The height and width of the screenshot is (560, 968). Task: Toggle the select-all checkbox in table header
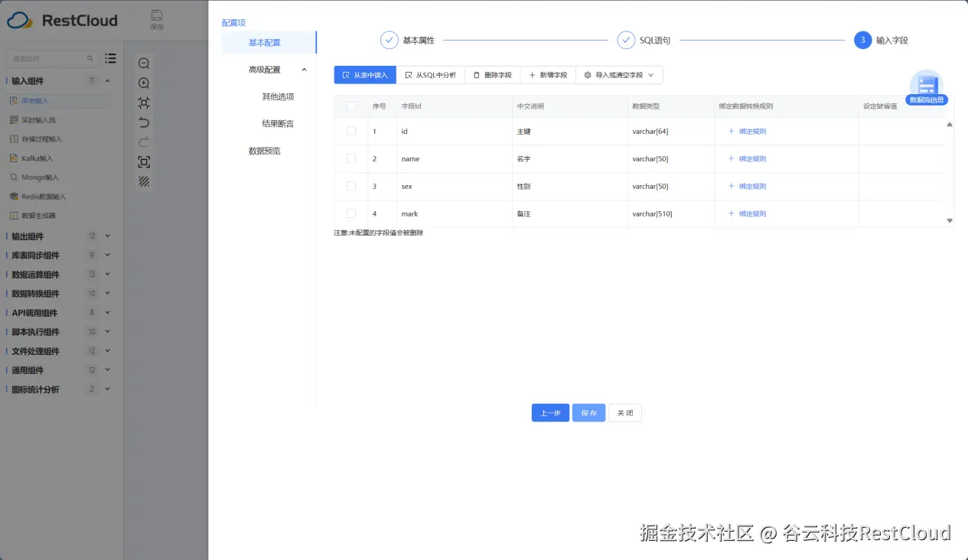point(351,106)
